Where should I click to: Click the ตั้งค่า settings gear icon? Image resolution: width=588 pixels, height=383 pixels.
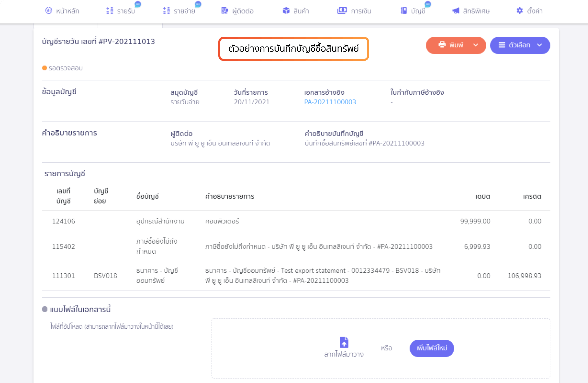[x=520, y=11]
